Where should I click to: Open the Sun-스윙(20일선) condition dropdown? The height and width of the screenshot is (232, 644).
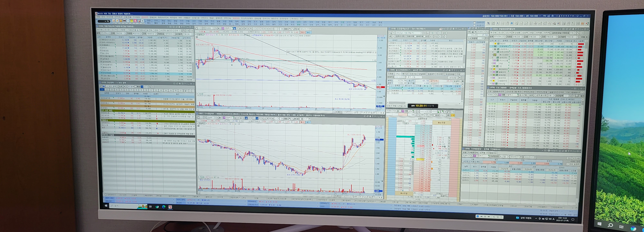click(x=422, y=33)
